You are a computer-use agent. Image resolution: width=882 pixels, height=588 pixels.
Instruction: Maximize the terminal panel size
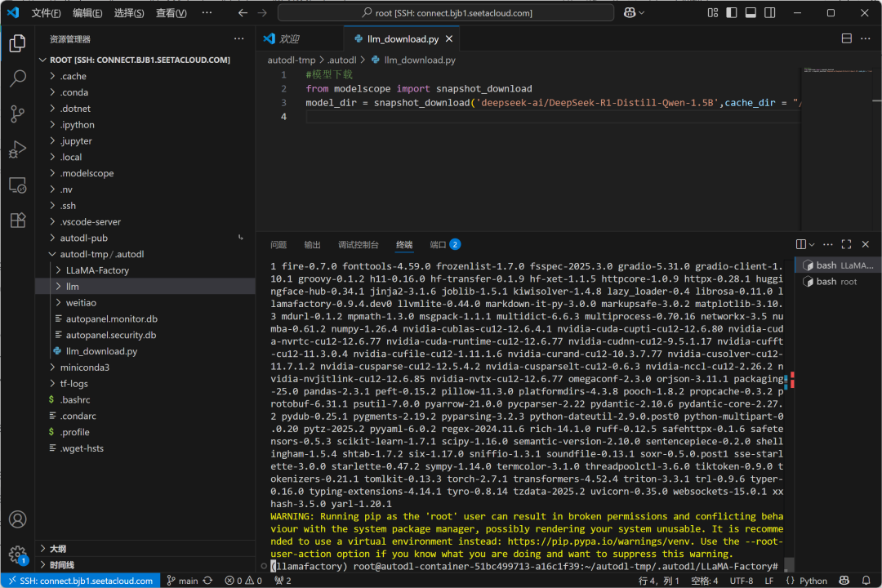[847, 244]
